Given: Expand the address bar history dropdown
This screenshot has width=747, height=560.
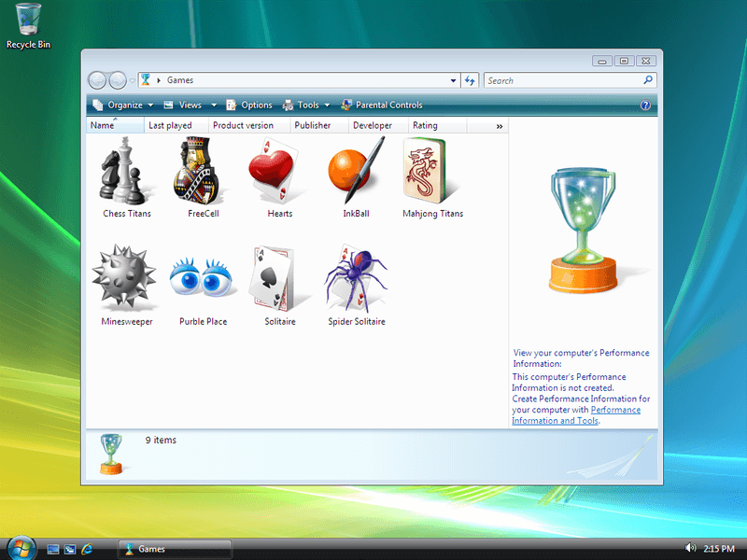Looking at the screenshot, I should click(x=453, y=80).
